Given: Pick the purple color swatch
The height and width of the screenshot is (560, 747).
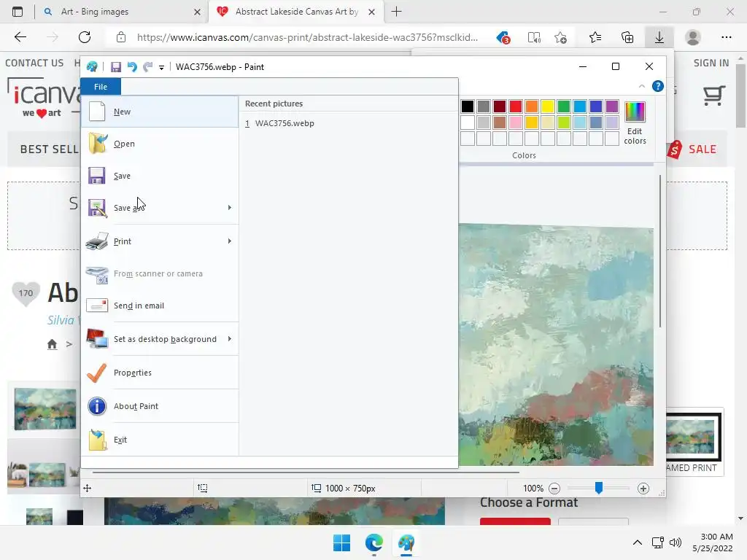Looking at the screenshot, I should (612, 106).
